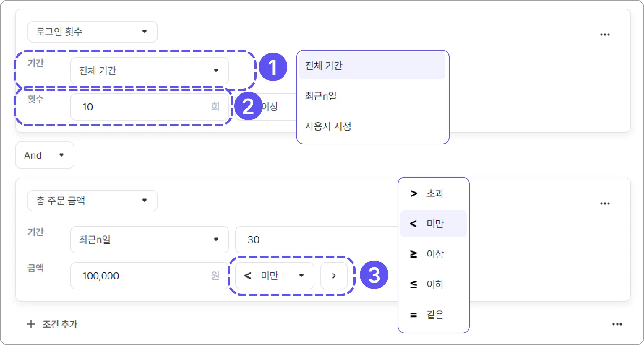Choose the 같은 equals option
Viewport: 644px width, 345px height.
[433, 315]
